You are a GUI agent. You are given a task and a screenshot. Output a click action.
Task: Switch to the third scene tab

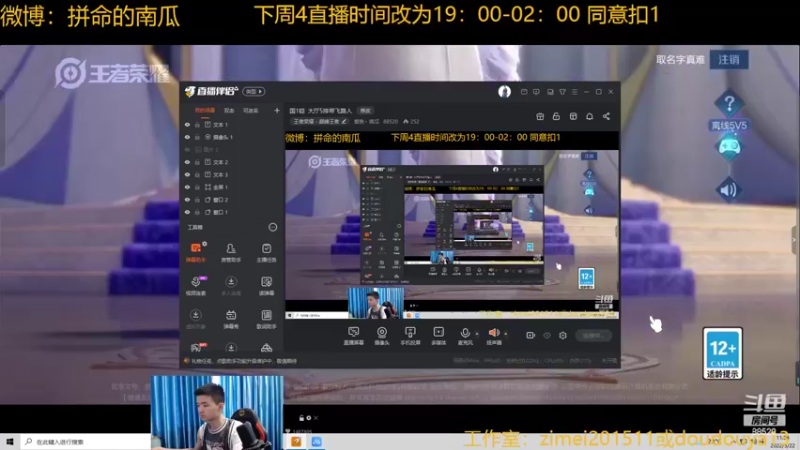pos(250,110)
